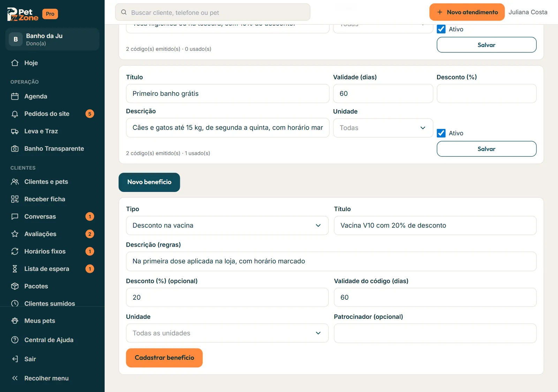Edit the Descrição (regras) field

[x=331, y=261]
